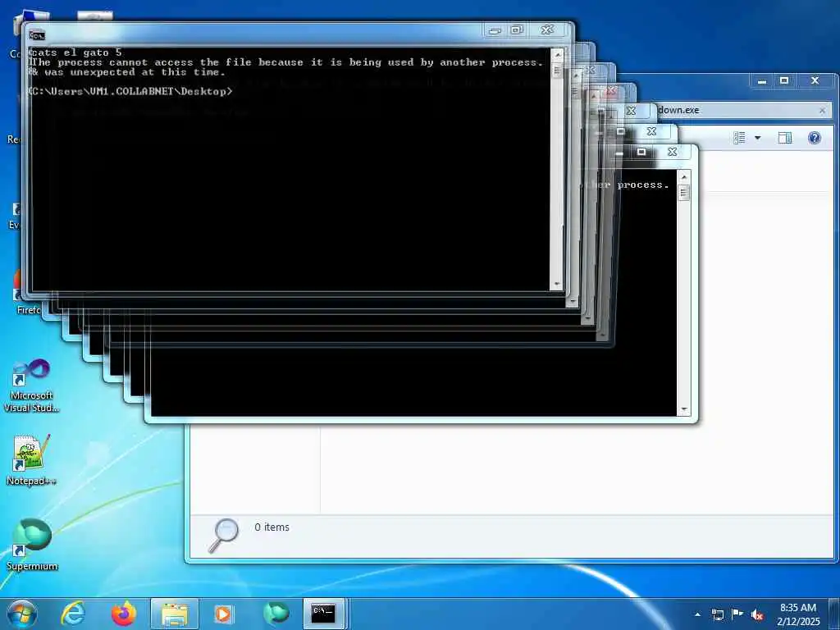Screen dimensions: 840x630
Task: Click the '0 items' status text
Action: (272, 527)
